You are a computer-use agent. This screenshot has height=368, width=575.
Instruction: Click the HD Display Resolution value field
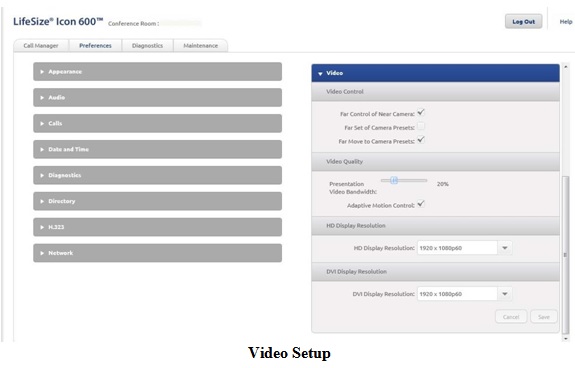457,248
